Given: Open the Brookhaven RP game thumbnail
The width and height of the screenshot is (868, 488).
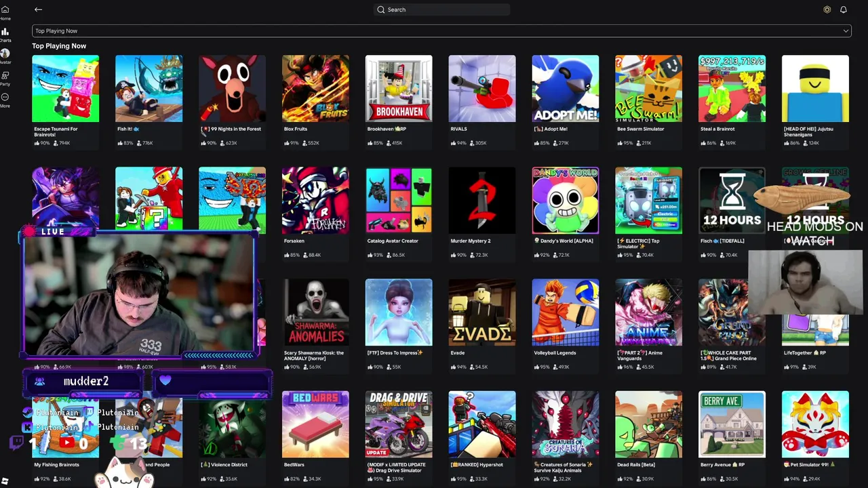Looking at the screenshot, I should [399, 89].
